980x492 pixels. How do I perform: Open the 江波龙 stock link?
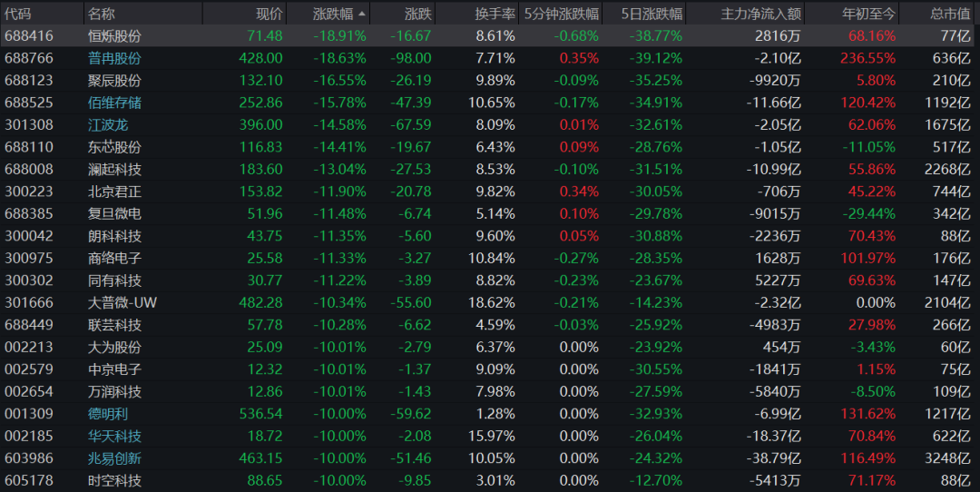click(x=108, y=125)
